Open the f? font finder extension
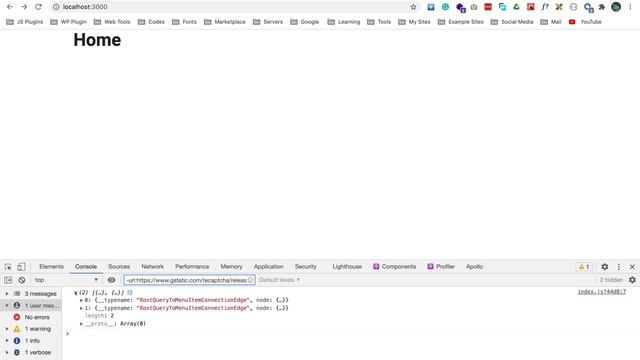Viewport: 640px width, 360px height. point(545,7)
